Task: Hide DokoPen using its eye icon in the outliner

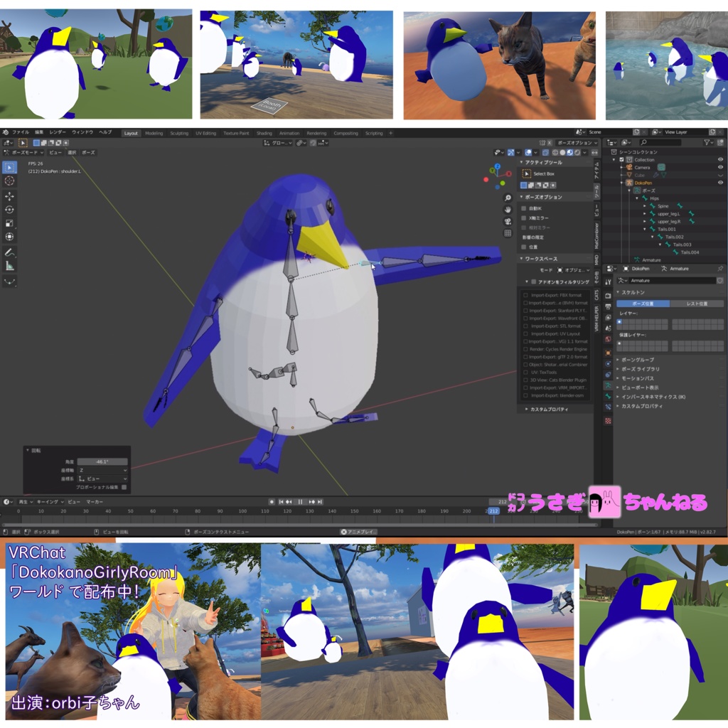Action: pos(720,183)
